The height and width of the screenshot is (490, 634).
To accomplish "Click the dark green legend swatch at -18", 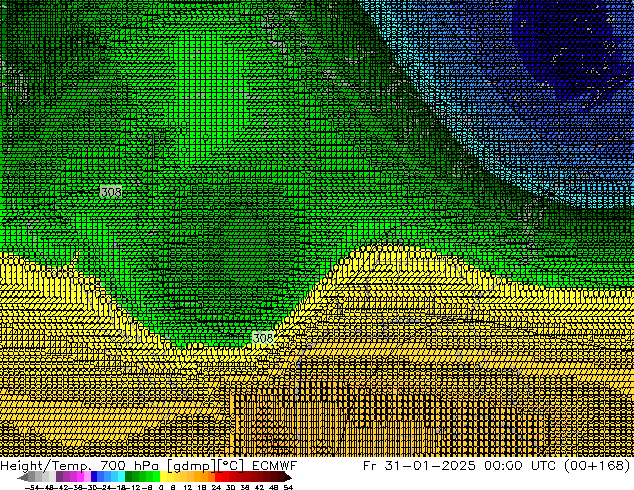I will point(129,476).
